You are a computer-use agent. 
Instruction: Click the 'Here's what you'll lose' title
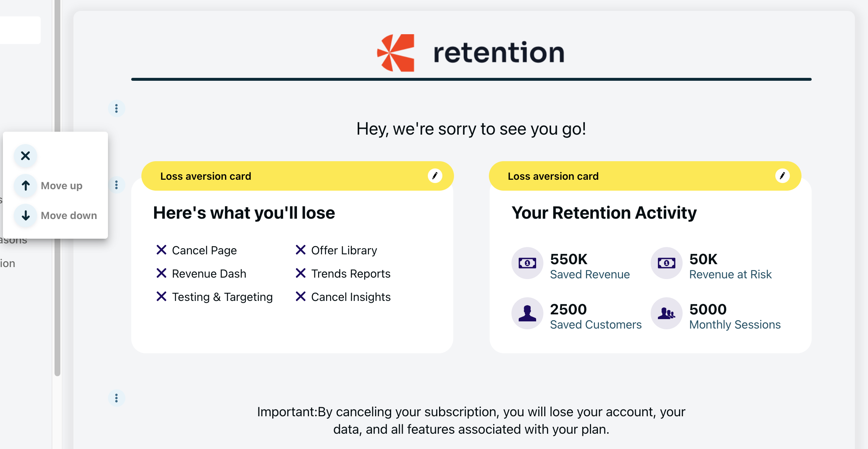pyautogui.click(x=244, y=213)
